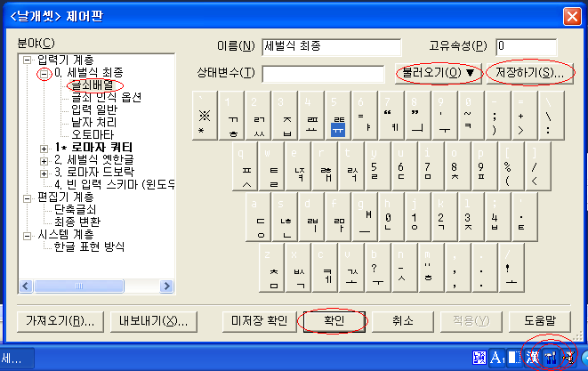588x371 pixels.
Task: Select the c key on keyboard layout
Action: [325, 268]
